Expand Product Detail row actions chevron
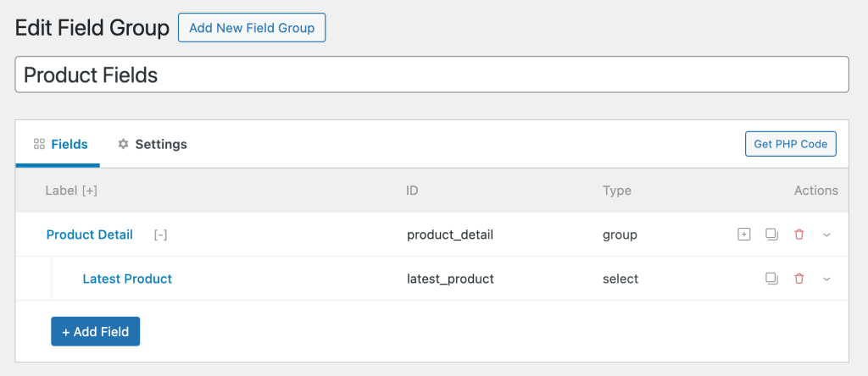Image resolution: width=868 pixels, height=376 pixels. coord(826,235)
